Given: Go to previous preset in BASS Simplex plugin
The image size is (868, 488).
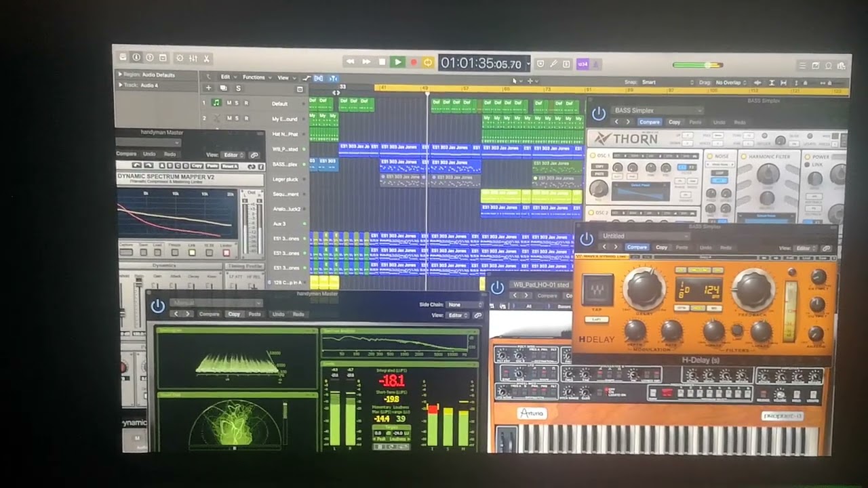Looking at the screenshot, I should [x=617, y=122].
